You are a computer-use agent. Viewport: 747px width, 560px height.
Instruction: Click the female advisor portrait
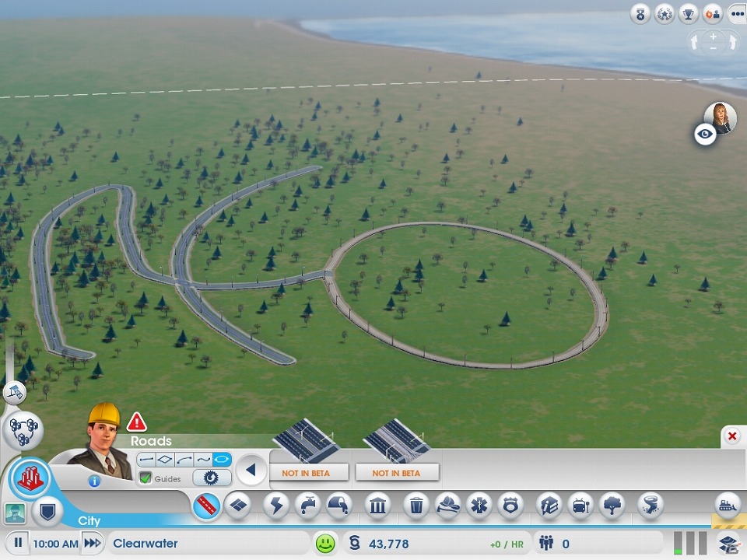point(721,117)
